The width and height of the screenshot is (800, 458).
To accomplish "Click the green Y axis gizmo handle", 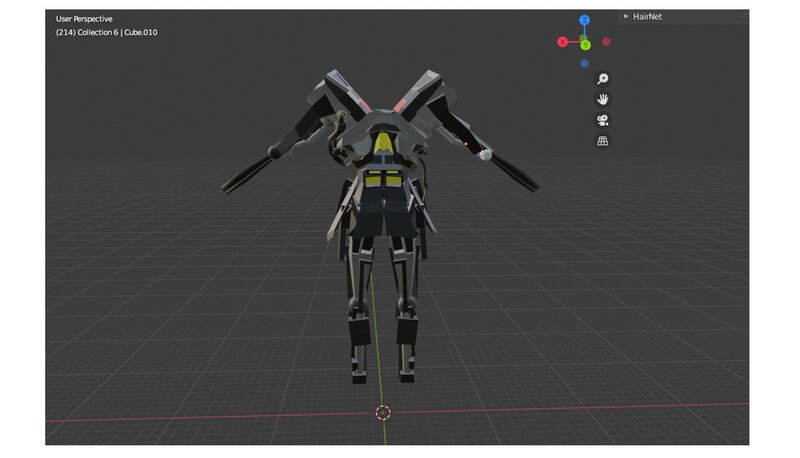I will 585,45.
